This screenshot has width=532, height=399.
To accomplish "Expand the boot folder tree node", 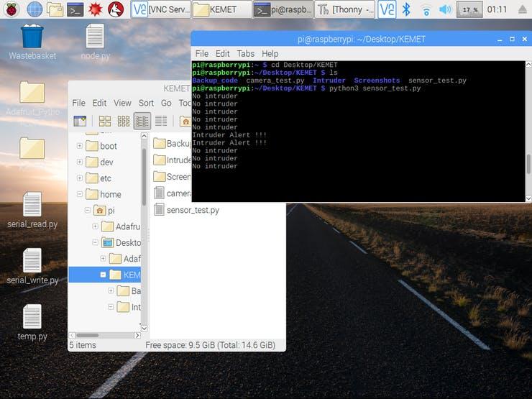I will pos(79,146).
